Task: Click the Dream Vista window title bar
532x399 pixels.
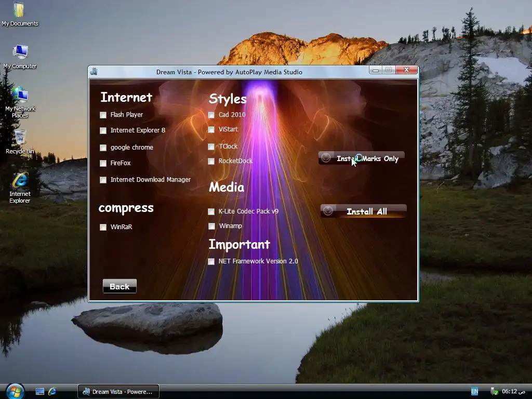Action: (229, 72)
